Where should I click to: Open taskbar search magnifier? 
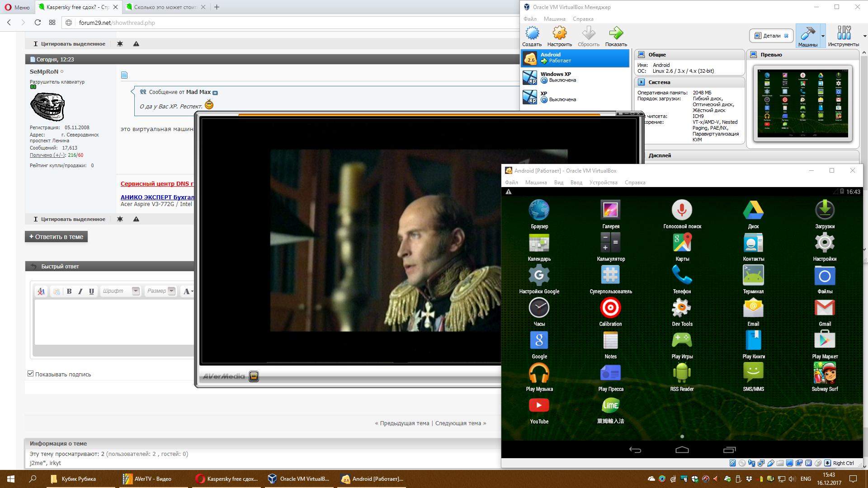click(x=33, y=479)
